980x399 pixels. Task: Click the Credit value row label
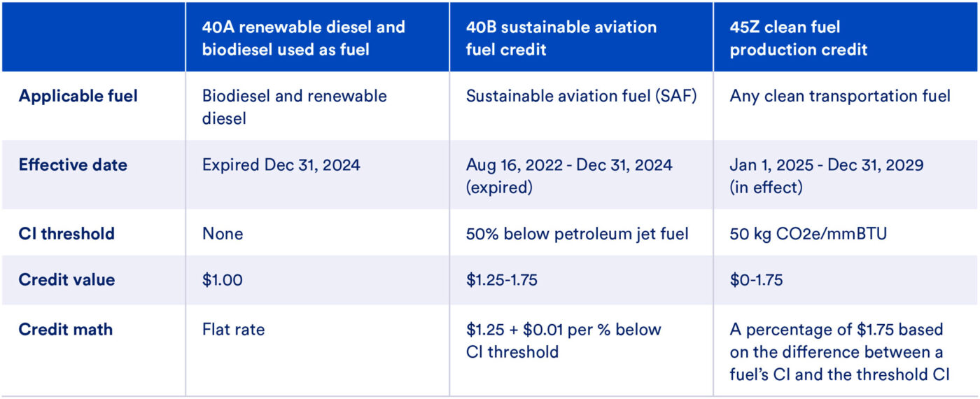click(67, 279)
